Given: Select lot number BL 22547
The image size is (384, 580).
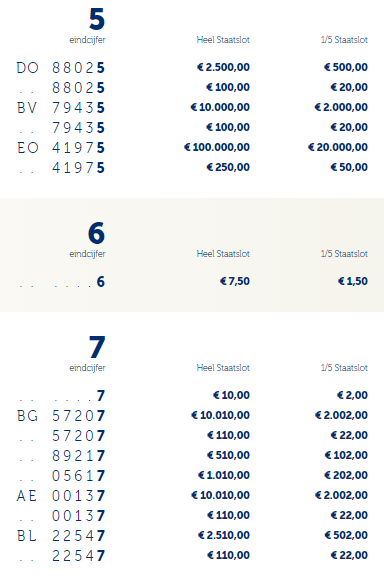Looking at the screenshot, I should (x=61, y=535).
